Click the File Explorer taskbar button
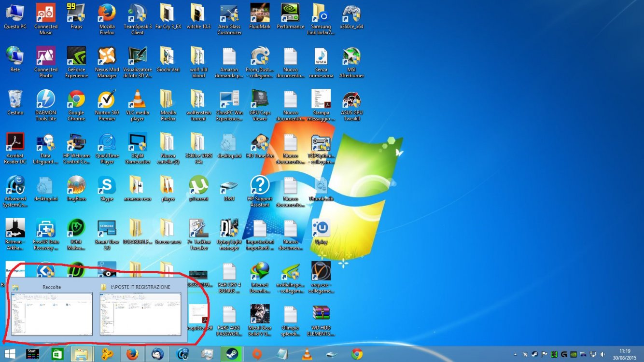 pyautogui.click(x=82, y=354)
